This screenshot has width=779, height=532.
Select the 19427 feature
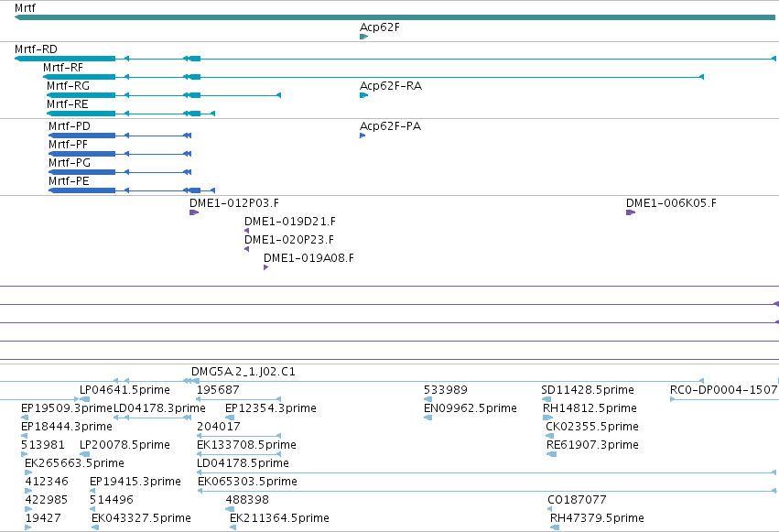(43, 518)
